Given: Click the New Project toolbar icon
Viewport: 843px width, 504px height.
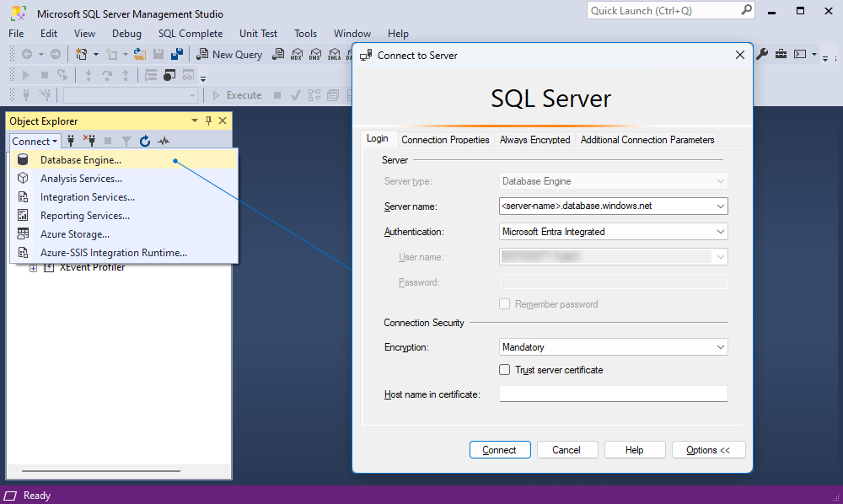Looking at the screenshot, I should tap(81, 54).
